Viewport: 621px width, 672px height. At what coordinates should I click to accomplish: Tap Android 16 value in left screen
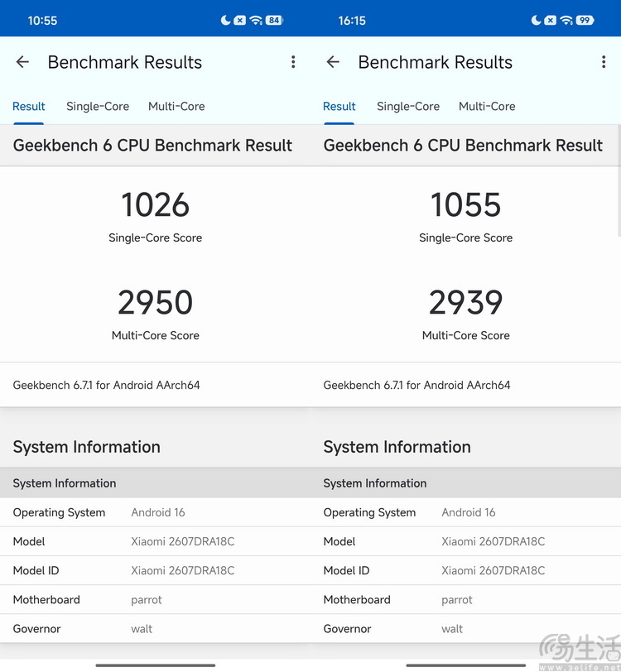tap(158, 512)
